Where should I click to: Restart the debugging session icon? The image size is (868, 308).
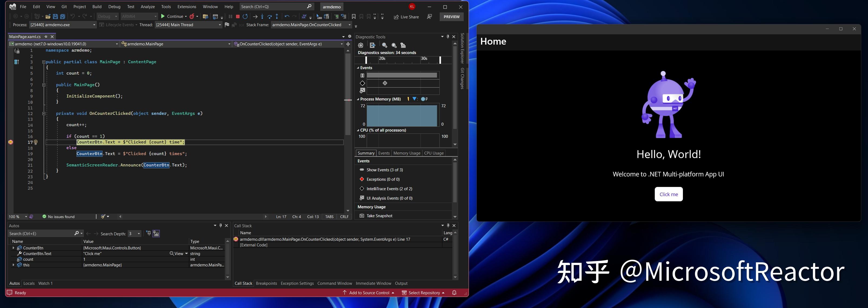coord(245,16)
